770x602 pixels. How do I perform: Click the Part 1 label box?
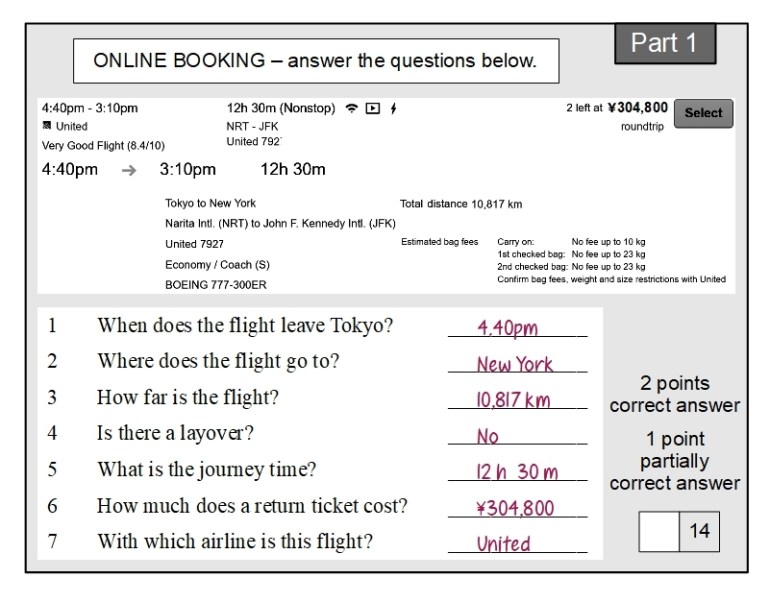click(670, 44)
